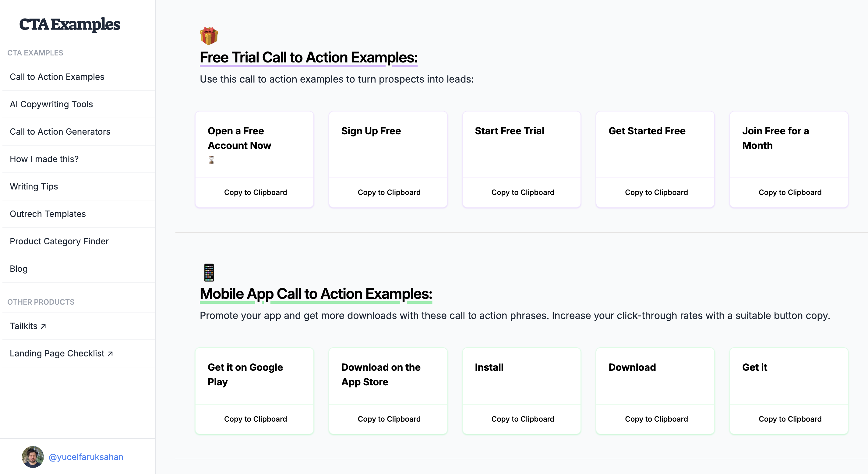The height and width of the screenshot is (474, 868).
Task: Copy "Get it on Google Play" text
Action: [x=256, y=419]
